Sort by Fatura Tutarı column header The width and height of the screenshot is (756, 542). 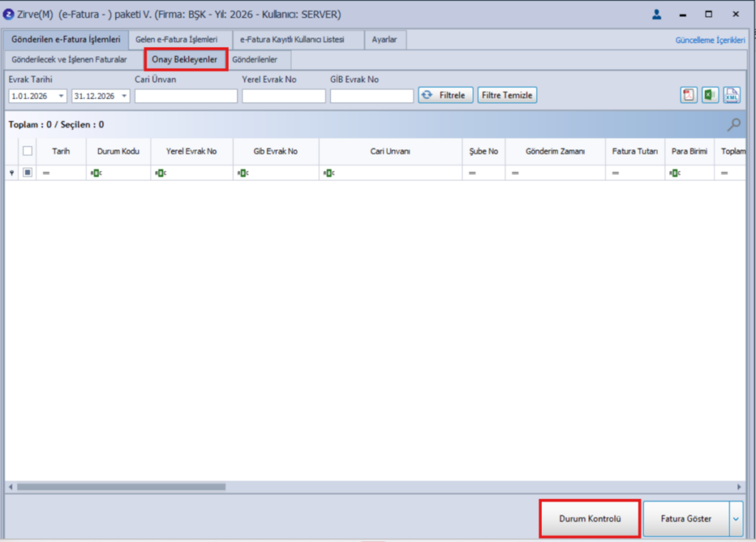(x=635, y=151)
